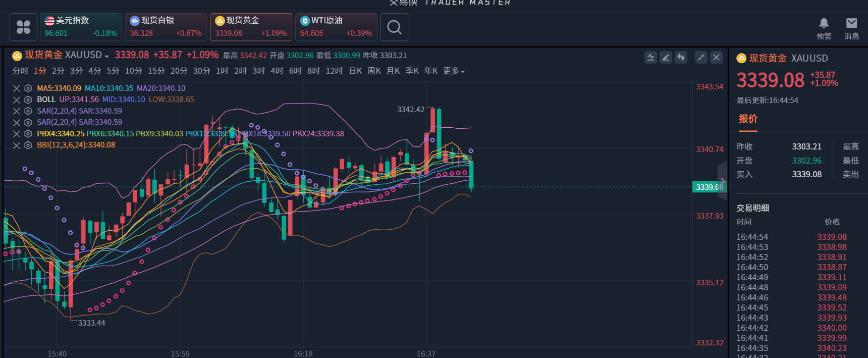Open settings for the BOLL indicator
The width and height of the screenshot is (868, 358).
28,100
